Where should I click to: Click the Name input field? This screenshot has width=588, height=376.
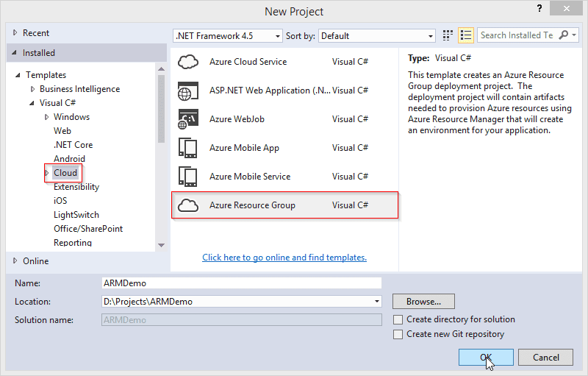242,283
